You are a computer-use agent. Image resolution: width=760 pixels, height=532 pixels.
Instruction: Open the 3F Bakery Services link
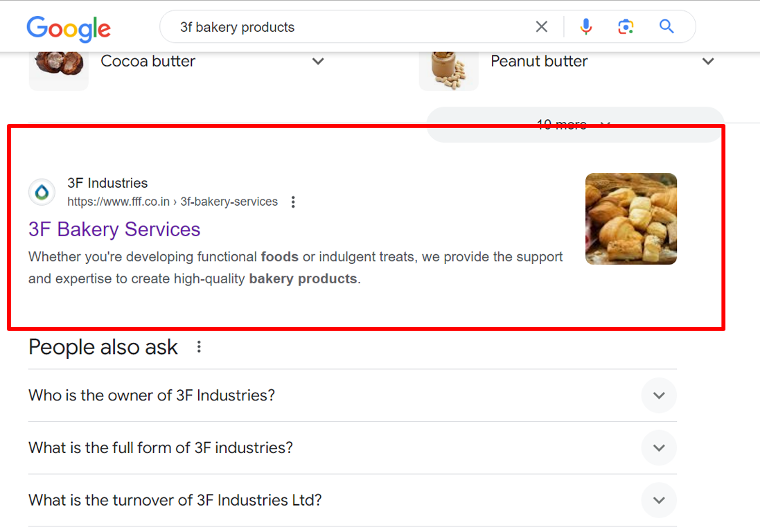point(114,229)
